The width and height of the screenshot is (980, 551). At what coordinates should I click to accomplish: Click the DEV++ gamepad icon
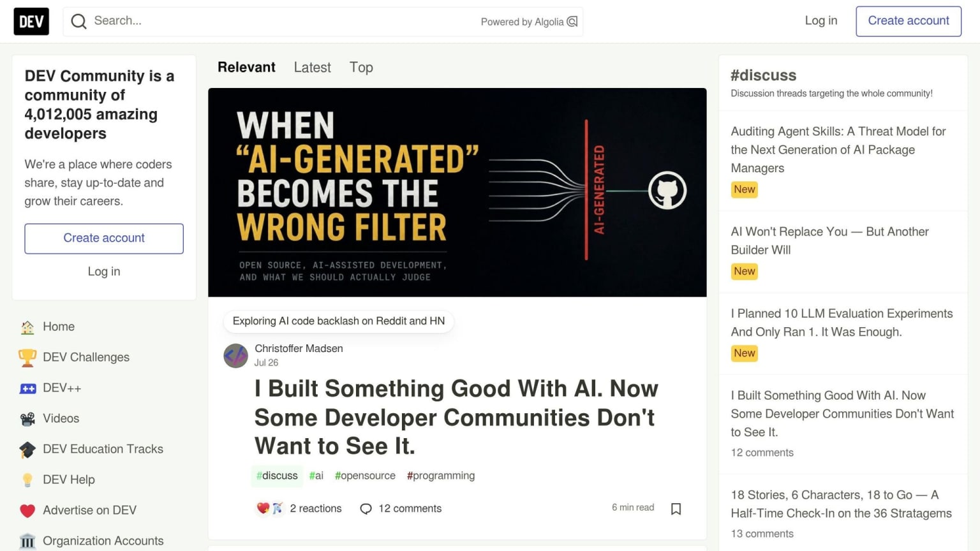(x=27, y=388)
